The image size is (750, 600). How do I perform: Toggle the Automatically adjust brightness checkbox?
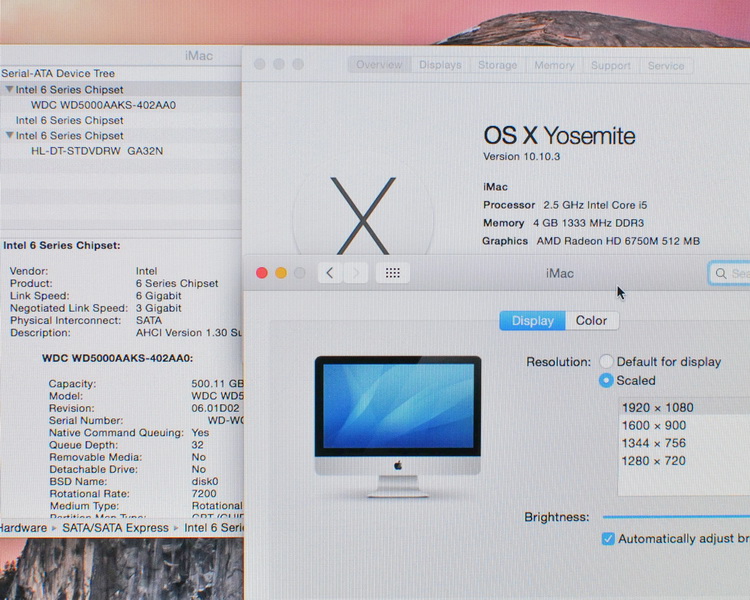608,539
